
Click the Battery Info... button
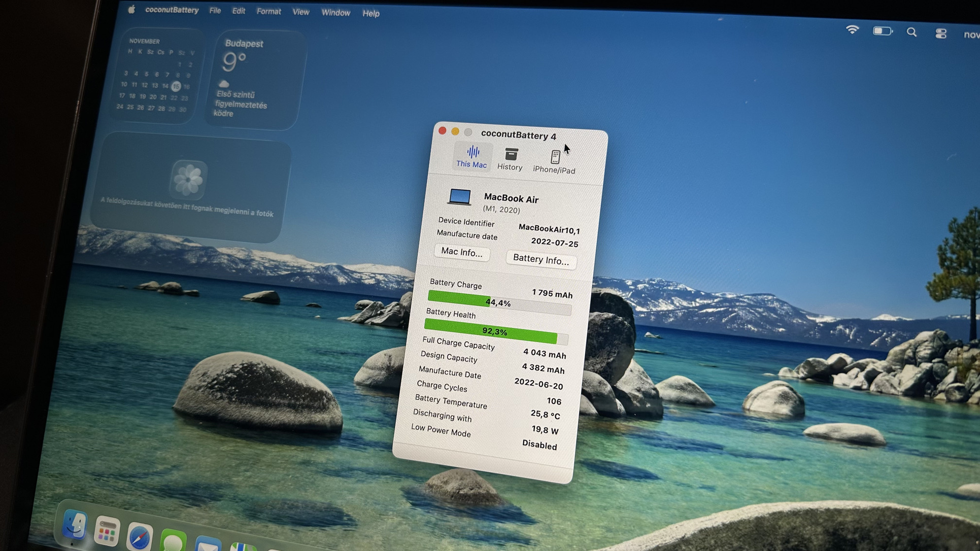(x=540, y=260)
